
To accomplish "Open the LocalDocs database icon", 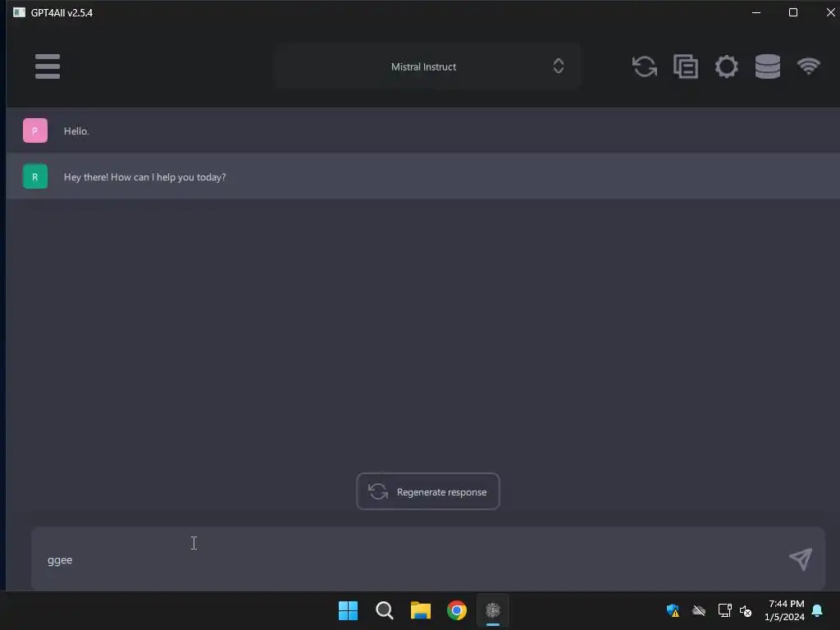I will pyautogui.click(x=768, y=66).
